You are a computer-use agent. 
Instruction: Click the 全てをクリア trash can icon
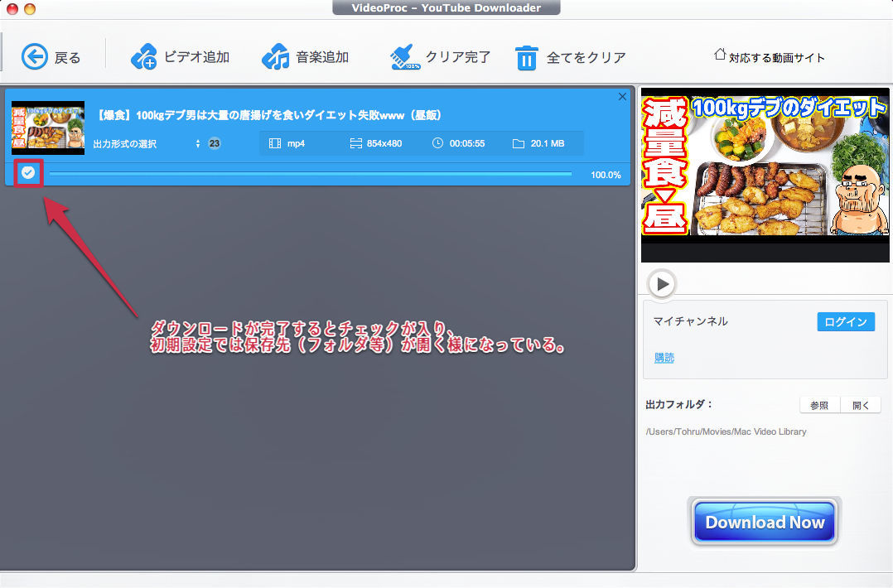click(526, 57)
